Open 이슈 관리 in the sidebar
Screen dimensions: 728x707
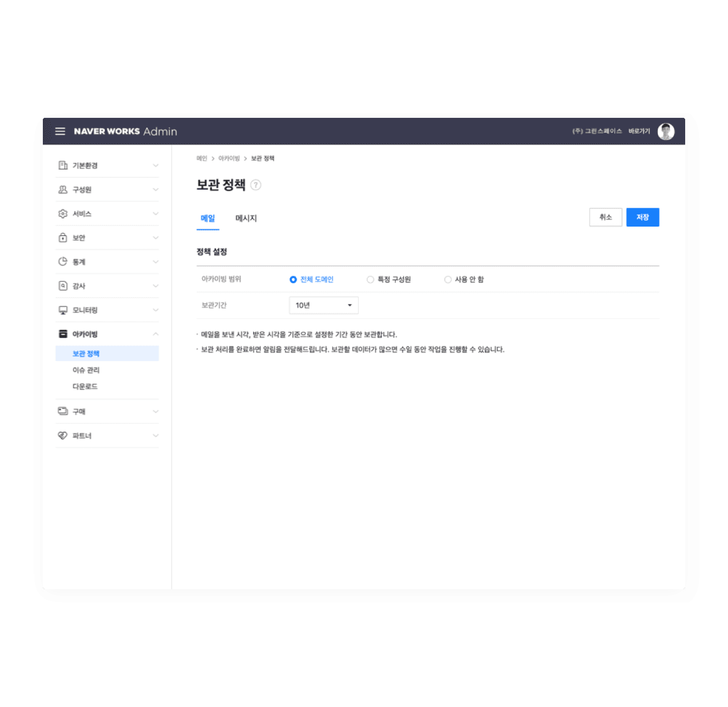[x=86, y=370]
